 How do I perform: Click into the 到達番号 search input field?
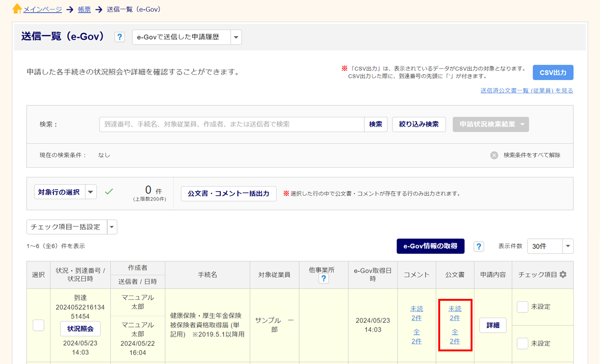(232, 124)
